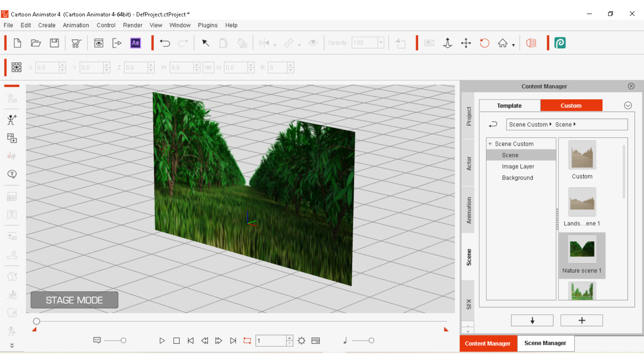Click the timeline playhead slider
This screenshot has width=644, height=362.
(x=37, y=321)
